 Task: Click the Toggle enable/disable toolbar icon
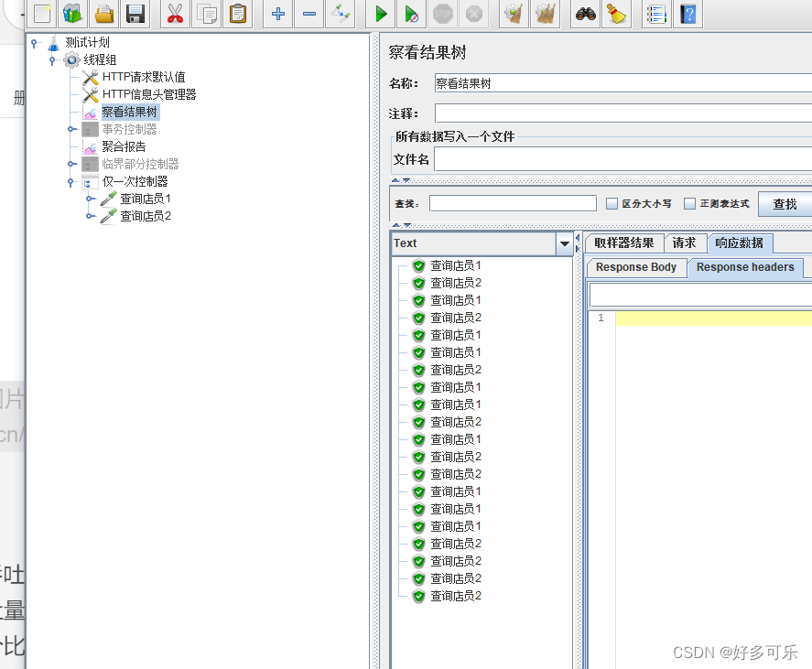pyautogui.click(x=341, y=14)
